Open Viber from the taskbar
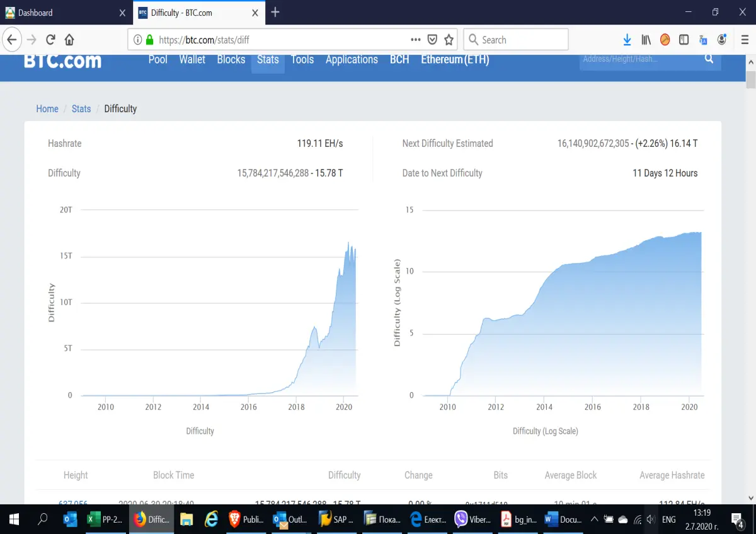The image size is (756, 534). 473,519
